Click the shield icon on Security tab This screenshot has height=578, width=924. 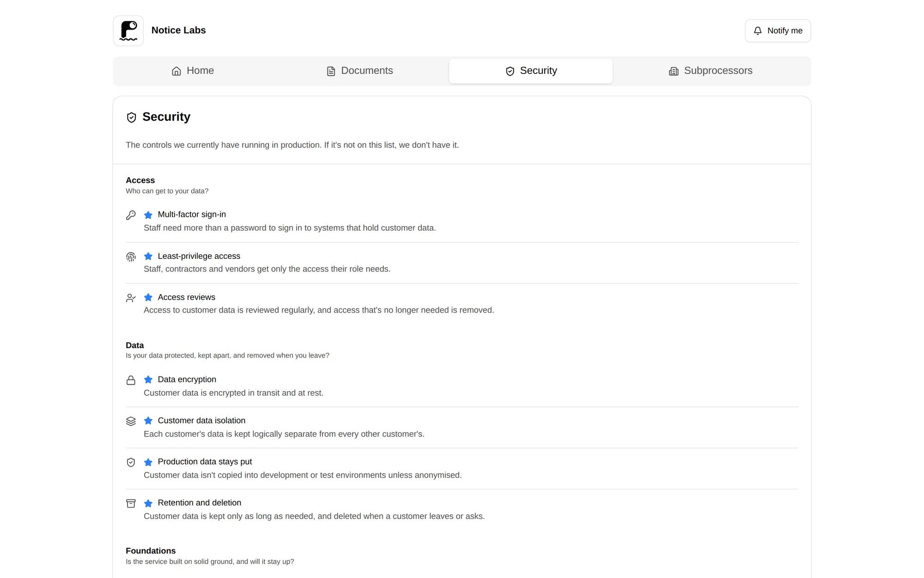click(x=510, y=71)
